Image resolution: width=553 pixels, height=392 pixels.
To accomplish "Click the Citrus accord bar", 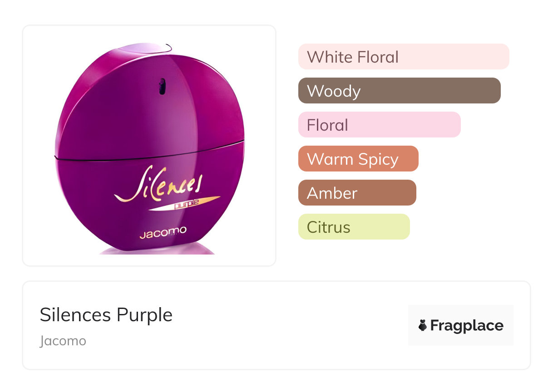I will (354, 227).
